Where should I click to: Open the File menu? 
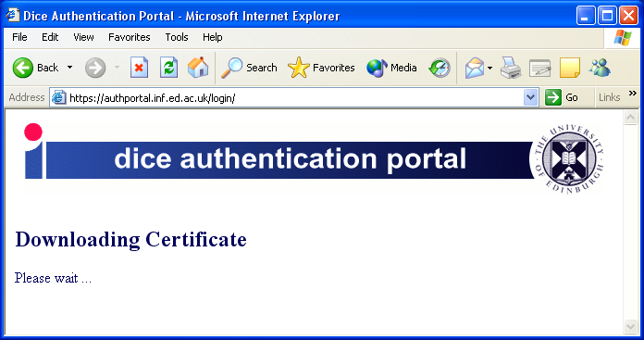[x=19, y=37]
